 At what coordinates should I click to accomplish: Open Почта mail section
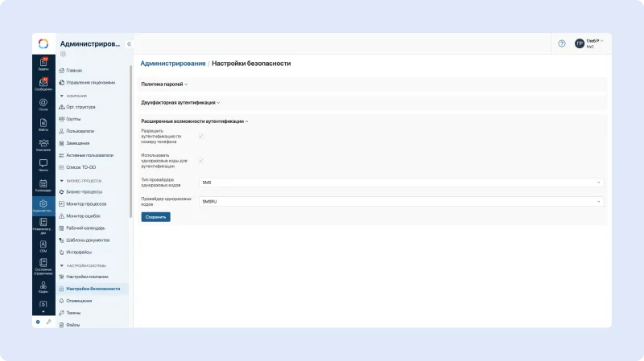43,105
